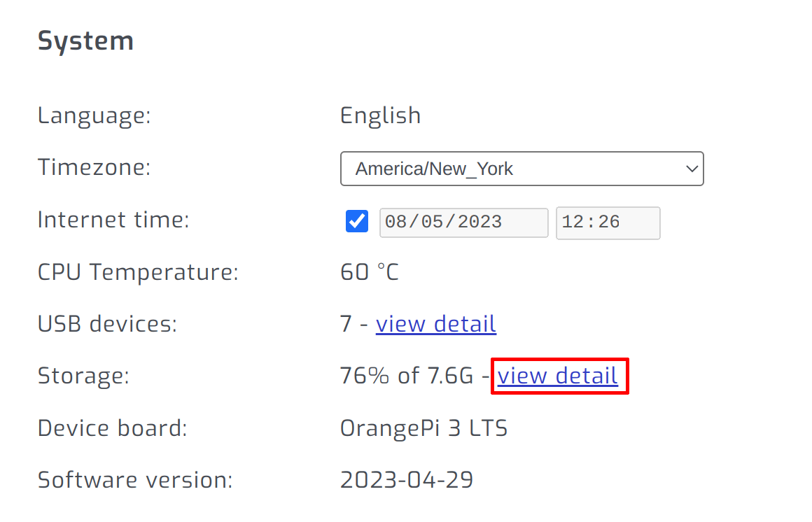The height and width of the screenshot is (522, 812).
Task: Select the English language value
Action: (x=380, y=115)
